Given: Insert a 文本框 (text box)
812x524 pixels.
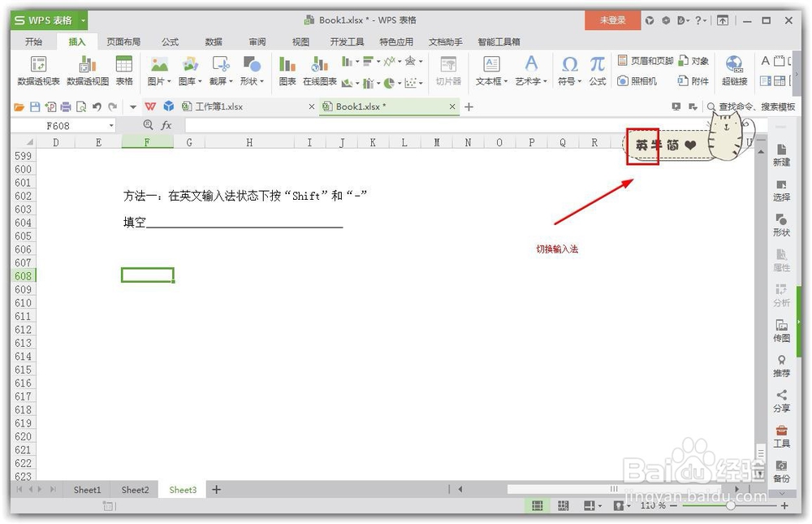Looking at the screenshot, I should (x=490, y=69).
